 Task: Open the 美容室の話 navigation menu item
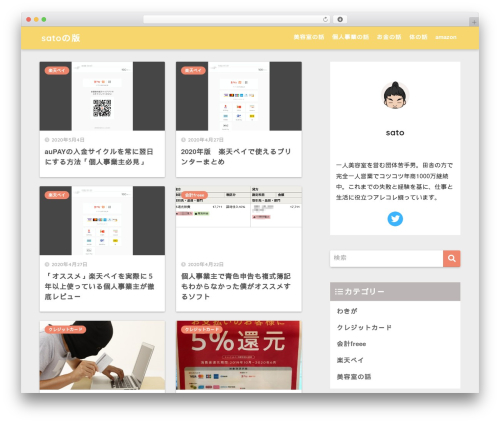pos(309,37)
